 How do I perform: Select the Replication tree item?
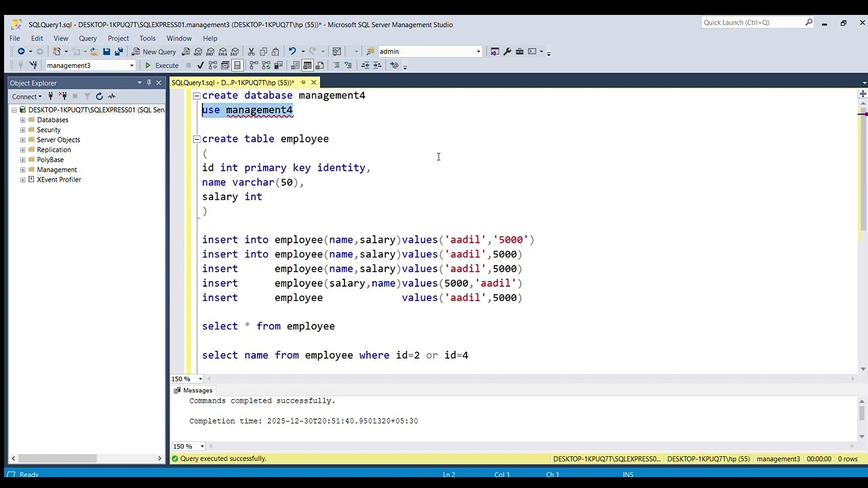click(54, 150)
